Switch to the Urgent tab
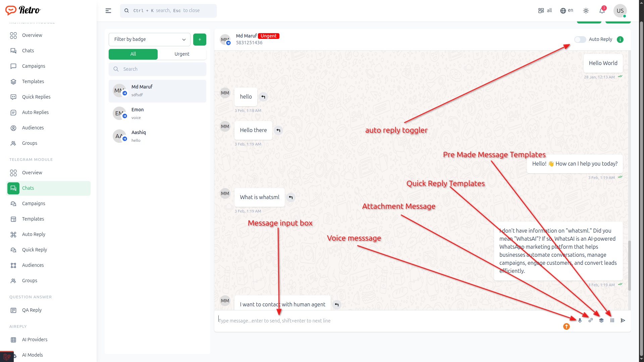 point(182,54)
